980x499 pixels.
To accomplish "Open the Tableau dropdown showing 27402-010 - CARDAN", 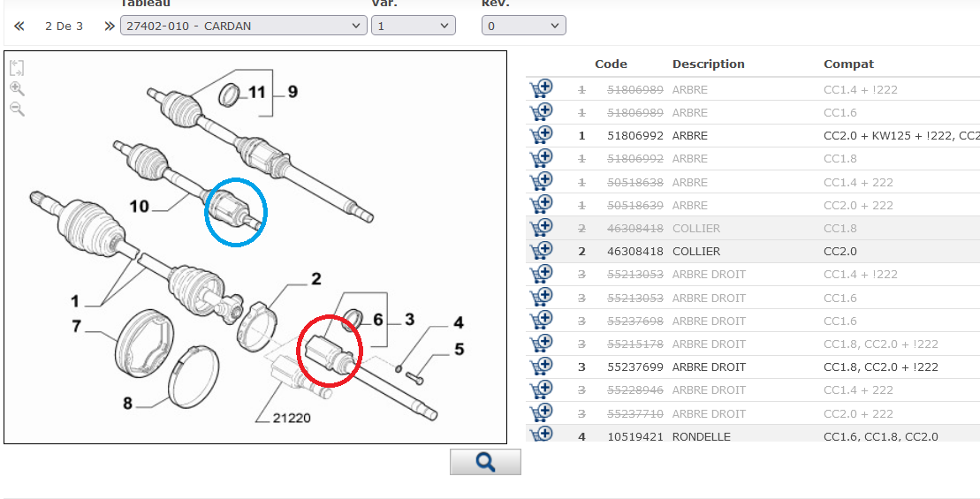I will [244, 26].
